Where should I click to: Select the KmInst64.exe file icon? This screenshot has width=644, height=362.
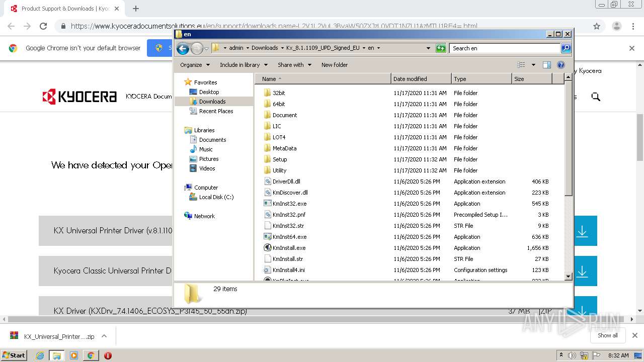[268, 237]
